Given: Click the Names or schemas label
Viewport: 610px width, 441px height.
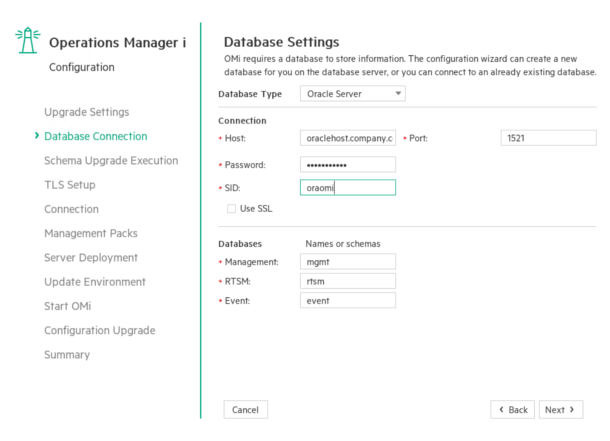Looking at the screenshot, I should [x=343, y=244].
